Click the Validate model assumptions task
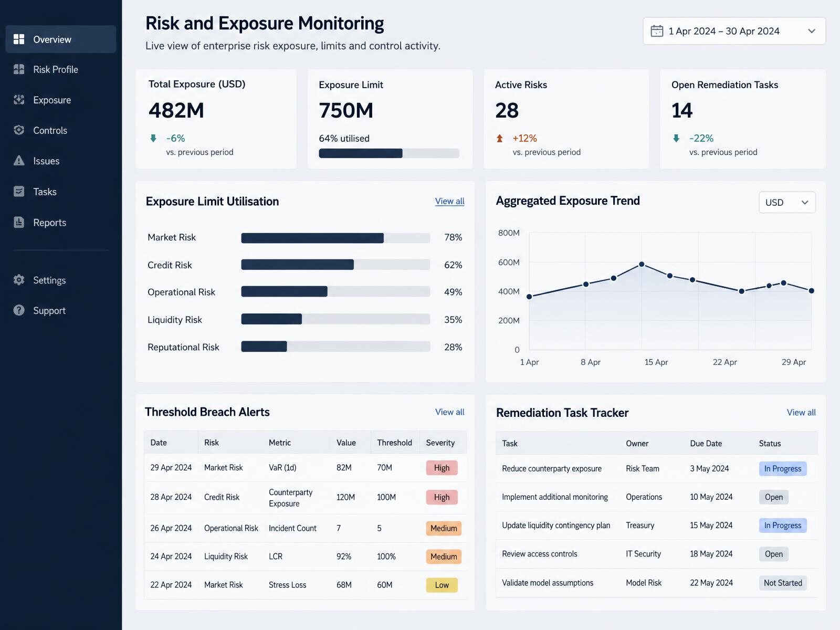Viewport: 840px width, 630px height. coord(548,583)
